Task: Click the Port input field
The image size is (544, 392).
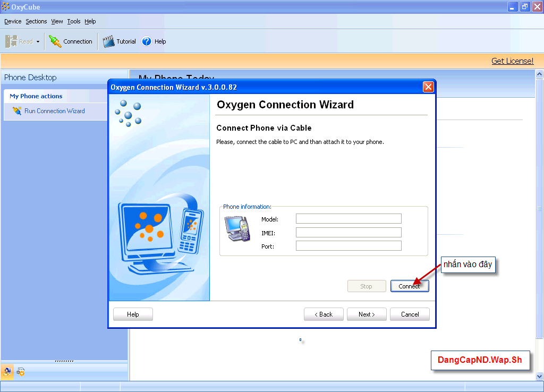Action: 348,245
